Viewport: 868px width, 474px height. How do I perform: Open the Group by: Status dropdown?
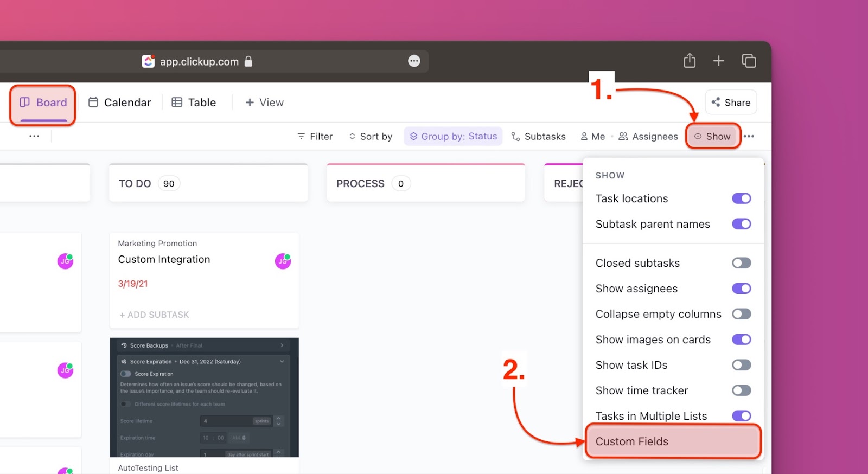[x=453, y=137]
